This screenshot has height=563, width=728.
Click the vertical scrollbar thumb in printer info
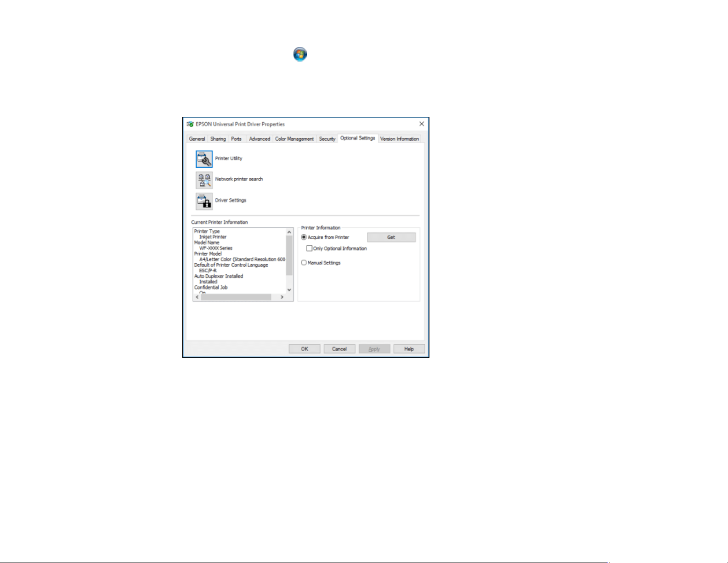tap(289, 256)
